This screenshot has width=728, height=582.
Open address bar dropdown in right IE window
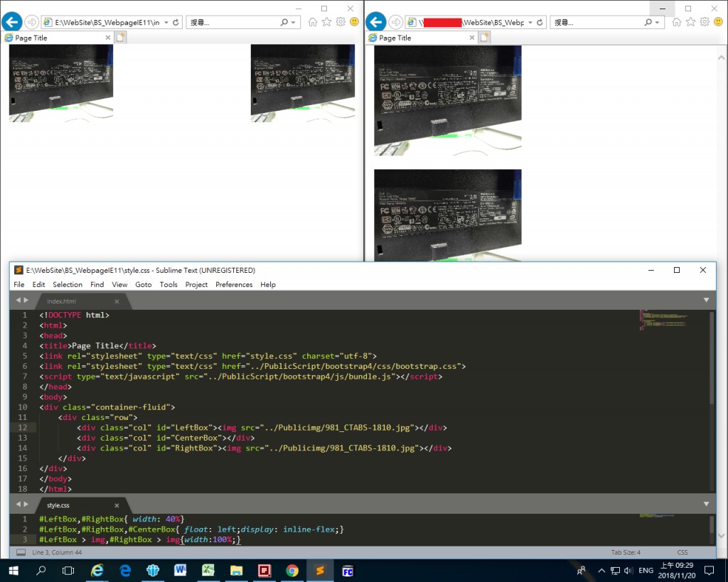tap(530, 22)
